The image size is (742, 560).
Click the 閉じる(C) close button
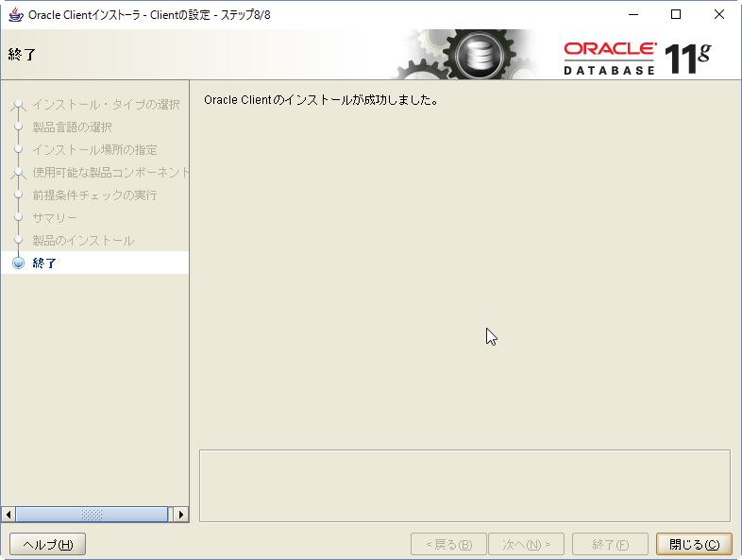coord(694,544)
